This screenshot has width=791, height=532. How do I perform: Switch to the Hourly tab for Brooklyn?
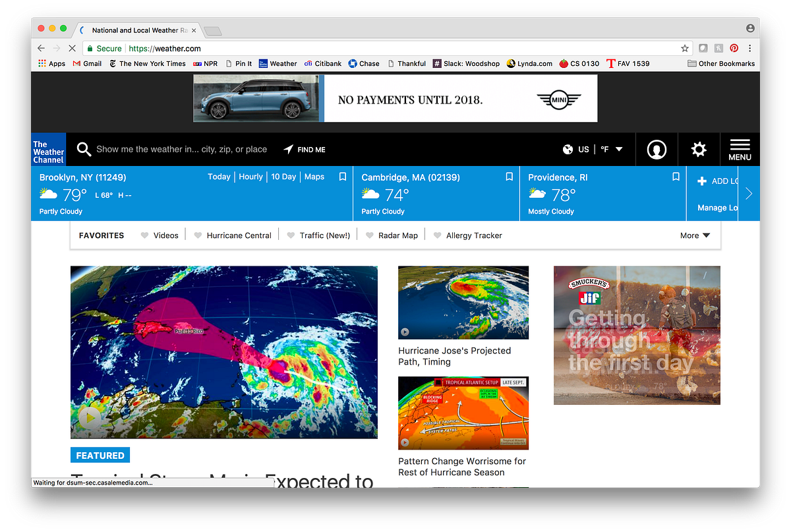[x=250, y=177]
